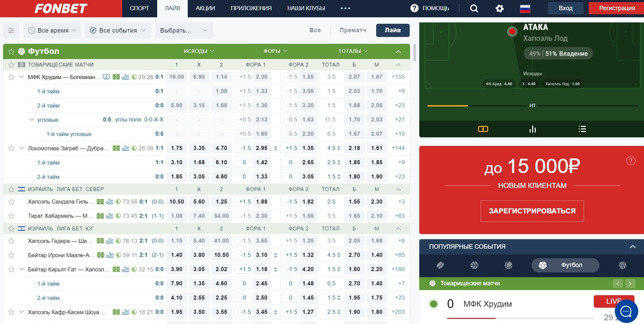Image resolution: width=644 pixels, height=324 pixels.
Task: Open match field tracker icon for МФК Хрудим
Action: coord(116,77)
